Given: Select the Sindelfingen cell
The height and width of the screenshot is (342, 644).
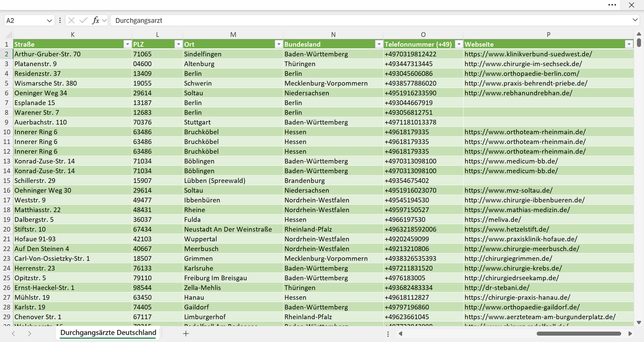Looking at the screenshot, I should tap(233, 54).
